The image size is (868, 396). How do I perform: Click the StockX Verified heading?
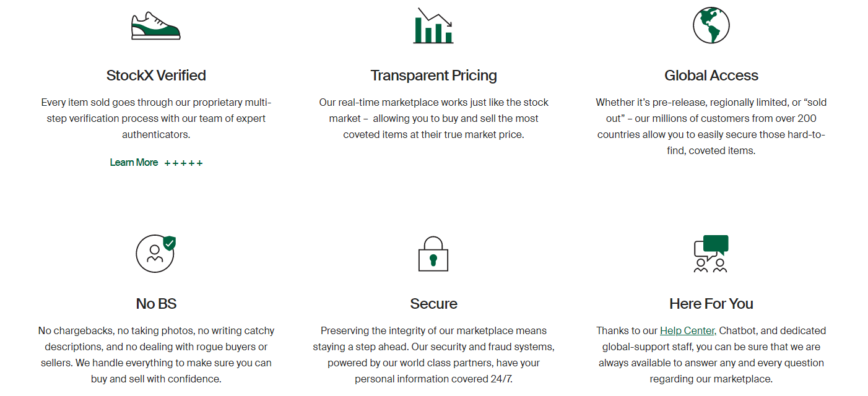(156, 75)
